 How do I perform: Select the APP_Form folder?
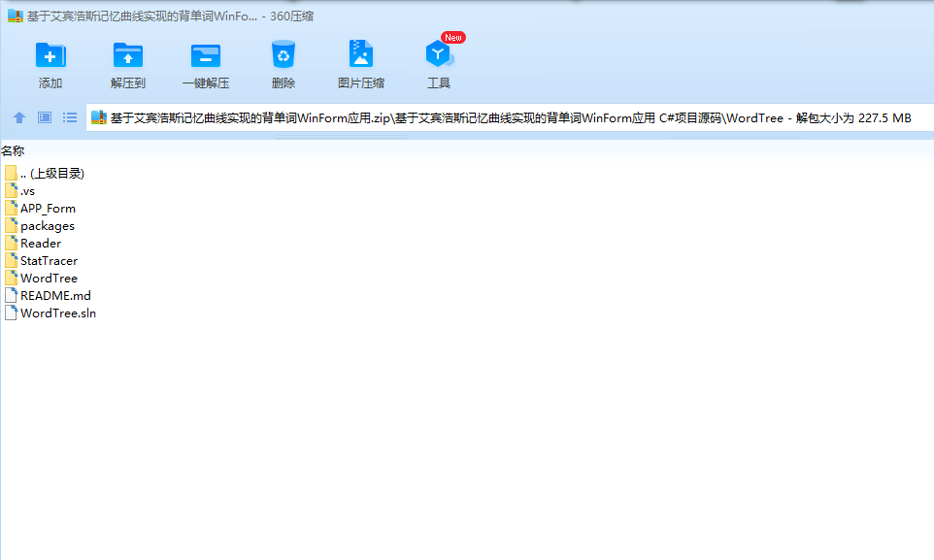[40, 209]
